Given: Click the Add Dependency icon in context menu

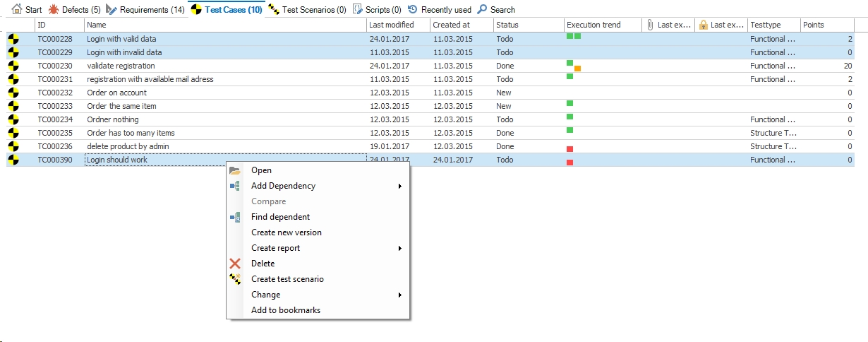Looking at the screenshot, I should 235,186.
